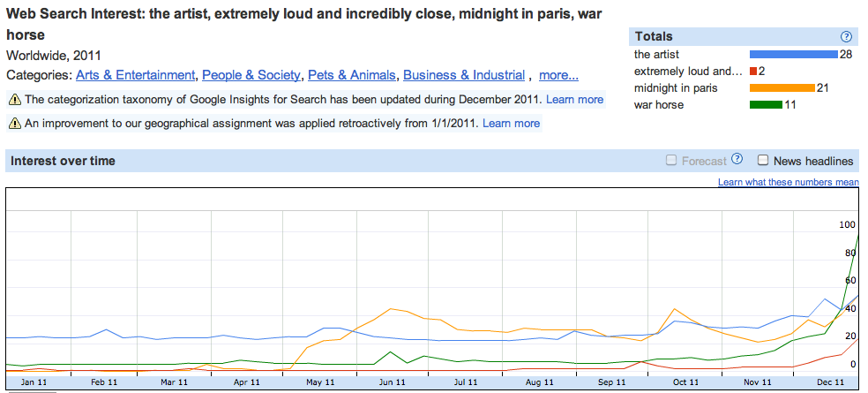The width and height of the screenshot is (868, 393).
Task: Click the red "extremely loud" total swatch
Action: tap(752, 72)
